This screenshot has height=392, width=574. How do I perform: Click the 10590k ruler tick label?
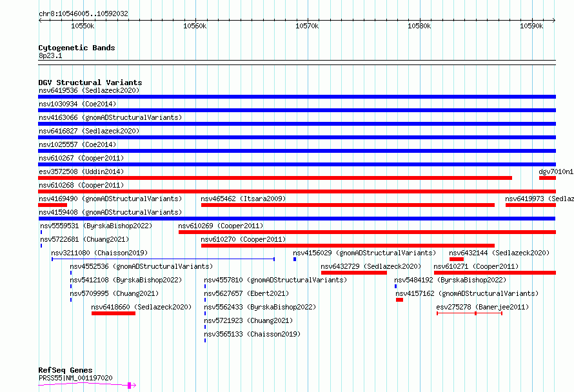point(531,26)
